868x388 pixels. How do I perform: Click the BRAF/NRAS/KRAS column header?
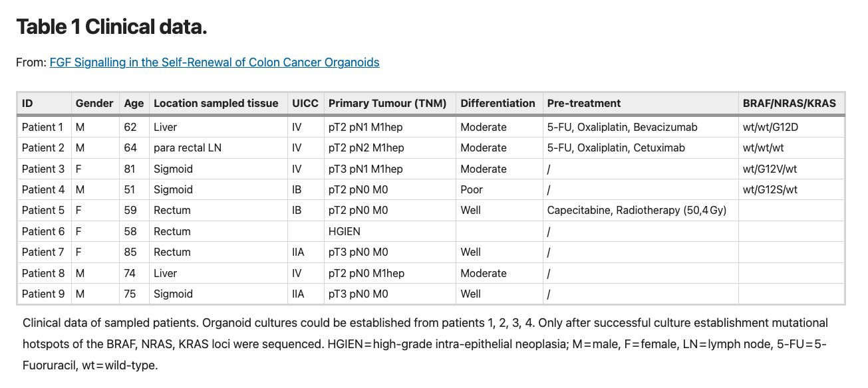(x=789, y=103)
